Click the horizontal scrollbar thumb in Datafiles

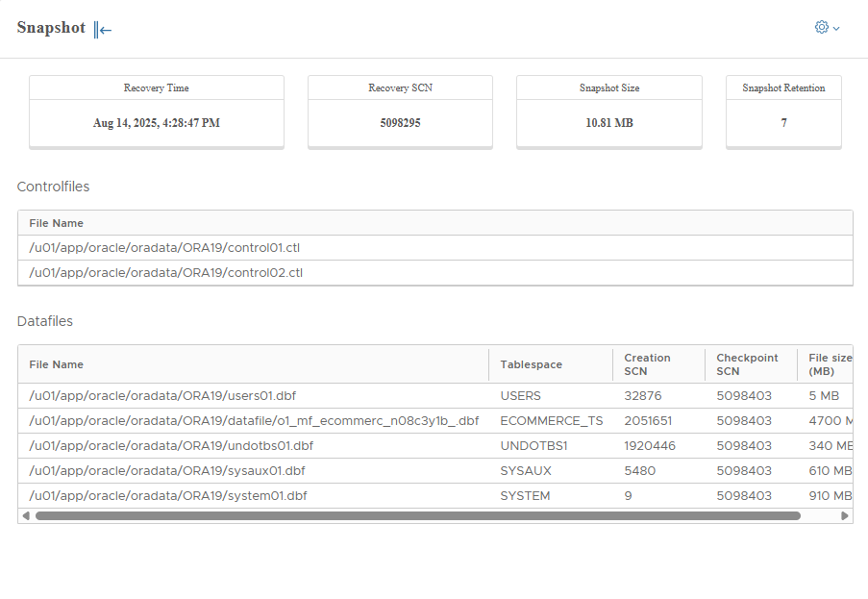point(417,515)
